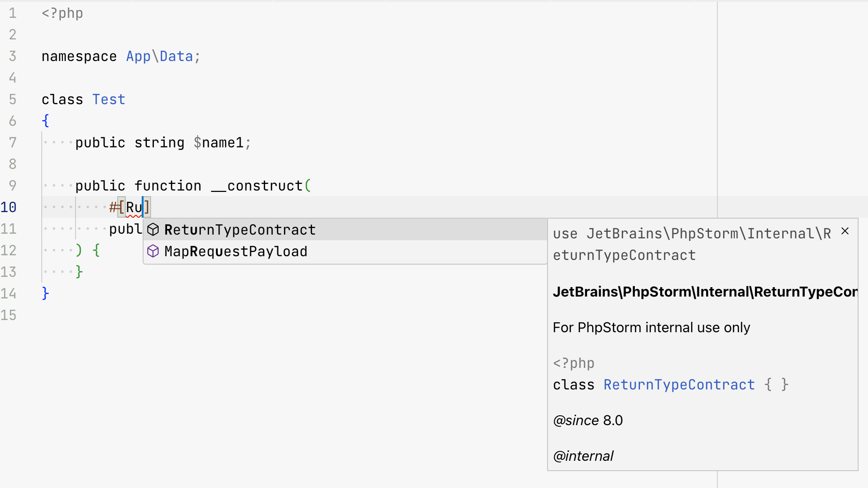Click line number 5 in the gutter
Image resolution: width=868 pixels, height=488 pixels.
tap(12, 99)
